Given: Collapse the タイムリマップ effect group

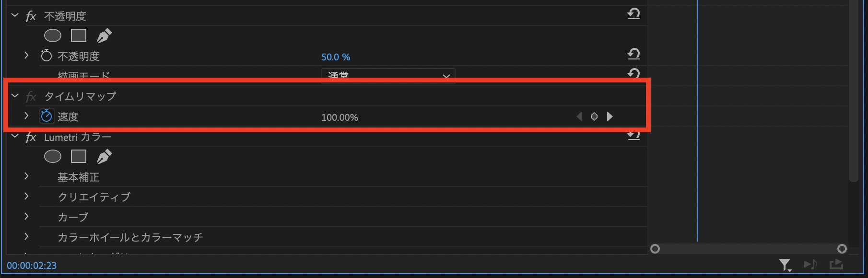Looking at the screenshot, I should (15, 96).
